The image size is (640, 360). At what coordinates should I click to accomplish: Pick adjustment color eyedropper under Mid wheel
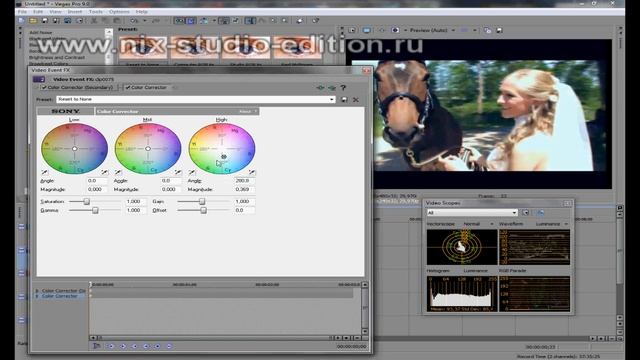click(x=178, y=172)
